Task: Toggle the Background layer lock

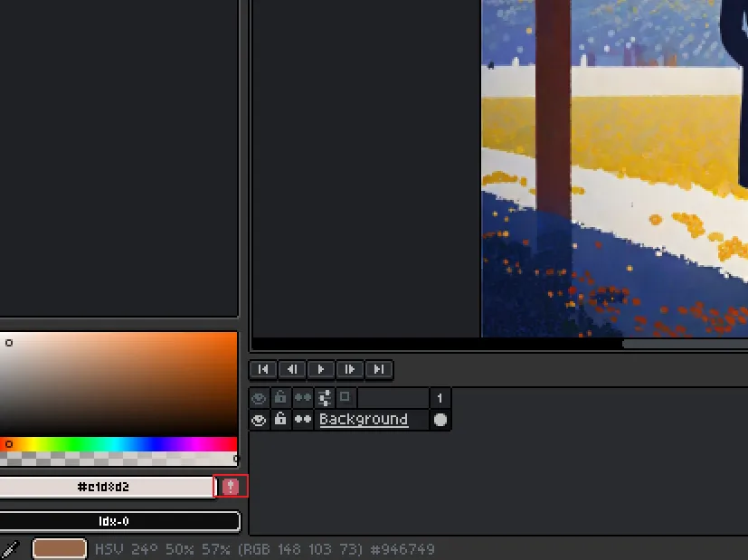Action: click(280, 420)
